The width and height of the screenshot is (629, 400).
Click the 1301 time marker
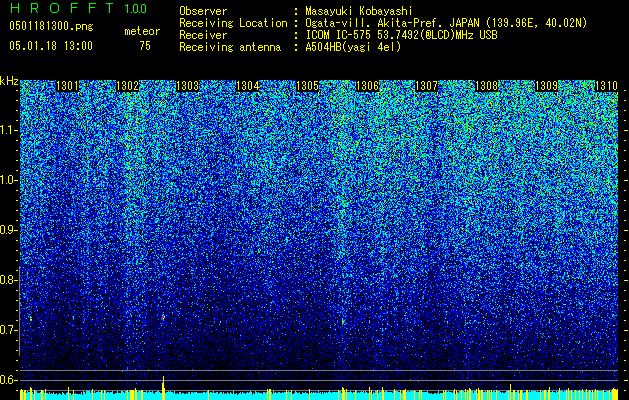[x=67, y=86]
